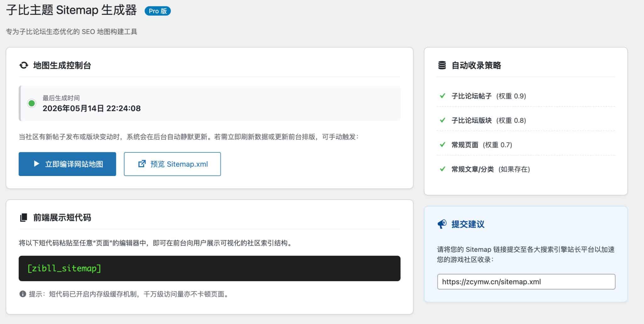Click the info icon before 提示
644x324 pixels.
[23, 294]
